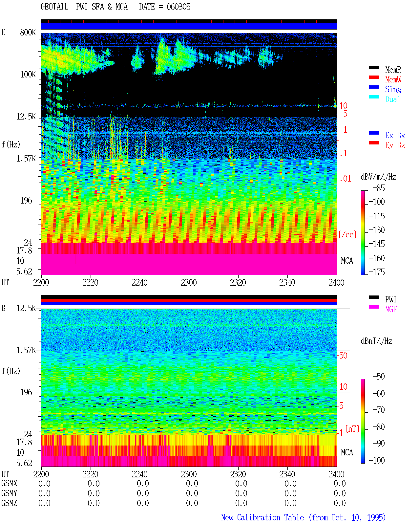Click the 100K frequency label on E panel
The image size is (420, 523).
coord(28,74)
